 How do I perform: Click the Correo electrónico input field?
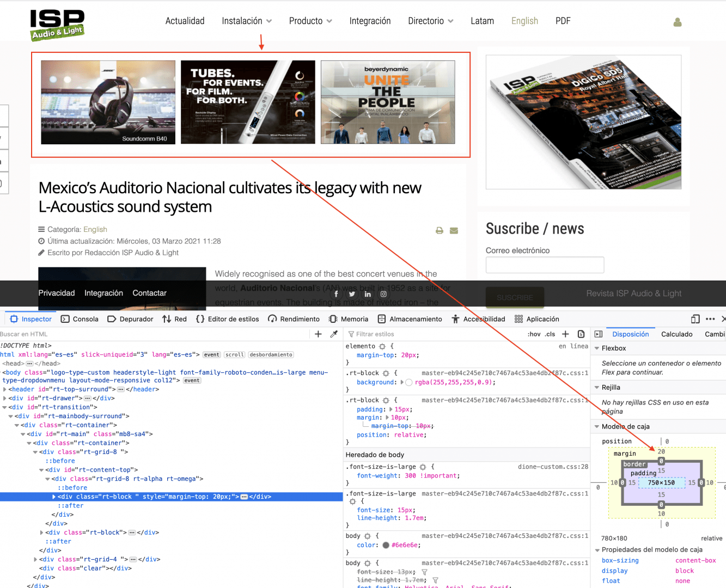click(545, 265)
